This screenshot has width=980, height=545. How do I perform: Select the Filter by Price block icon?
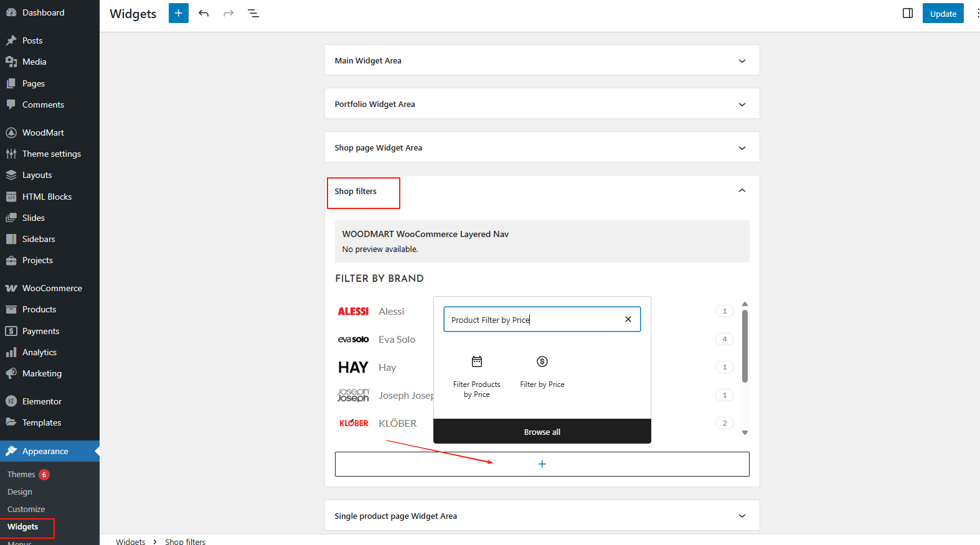pos(542,362)
